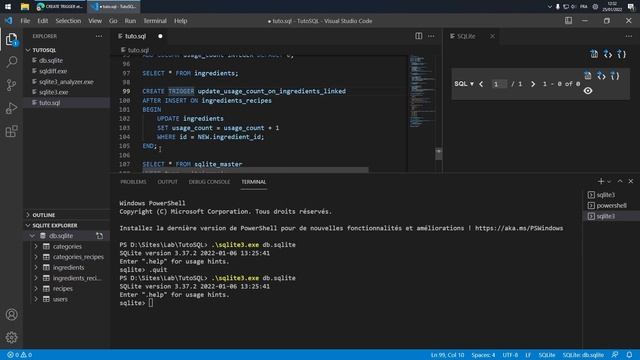Open the Search view in activity bar

pyautogui.click(x=11, y=62)
